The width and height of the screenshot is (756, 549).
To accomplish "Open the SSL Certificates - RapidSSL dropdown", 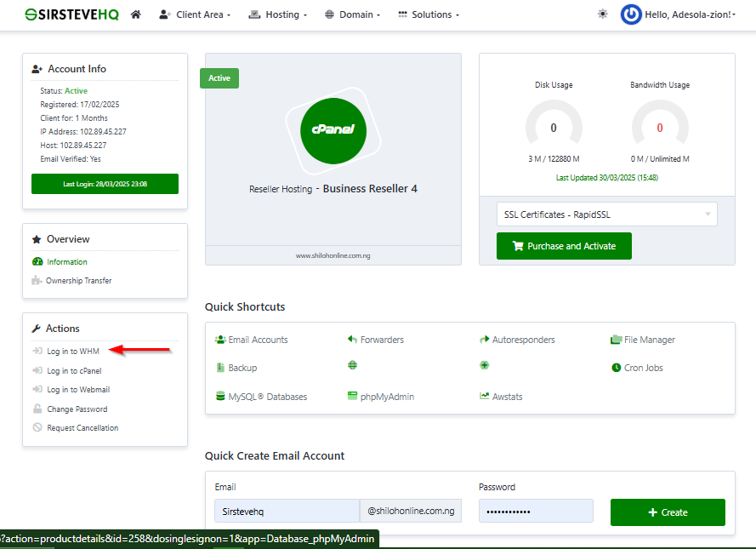I will 607,214.
